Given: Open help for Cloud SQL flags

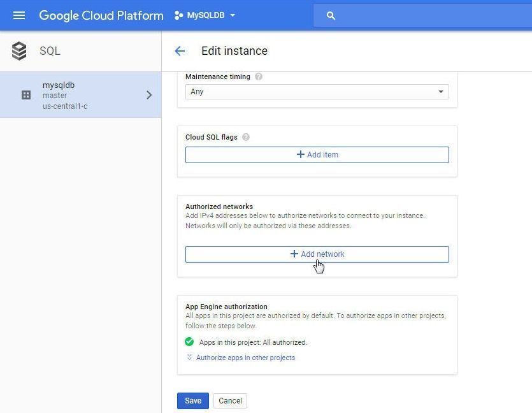Looking at the screenshot, I should pos(246,137).
